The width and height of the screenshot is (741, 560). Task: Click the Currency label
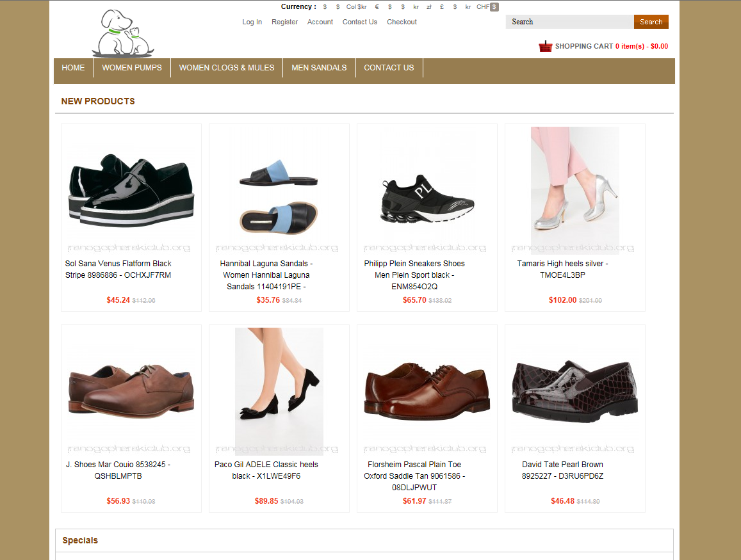tap(298, 6)
